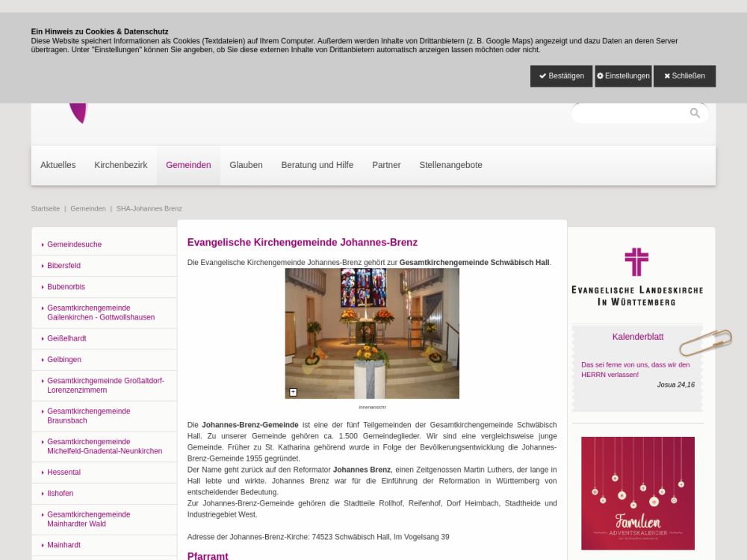Click the church interior photo
The width and height of the screenshot is (747, 560).
[372, 333]
